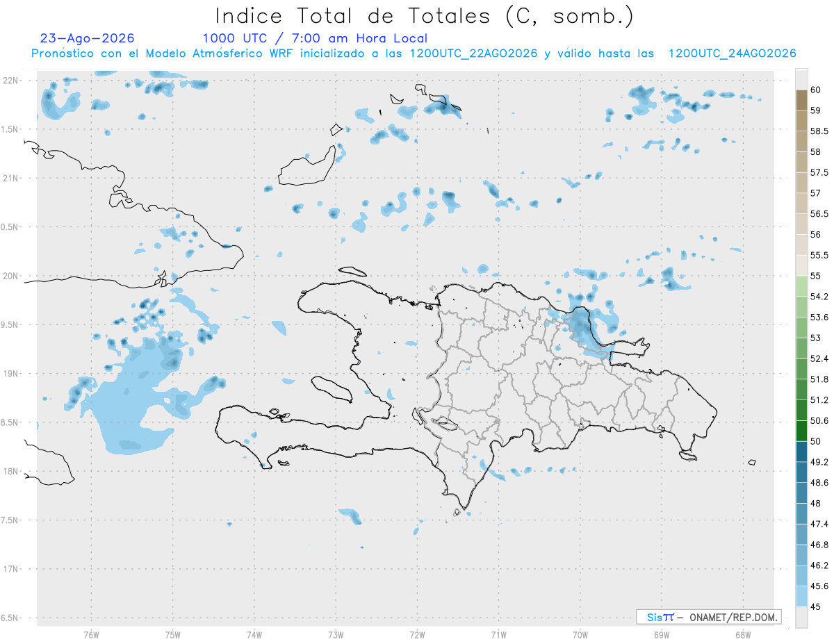
Task: Select the initialization time '1200UTC_22AGO2026' in the subtitle
Action: coord(473,53)
